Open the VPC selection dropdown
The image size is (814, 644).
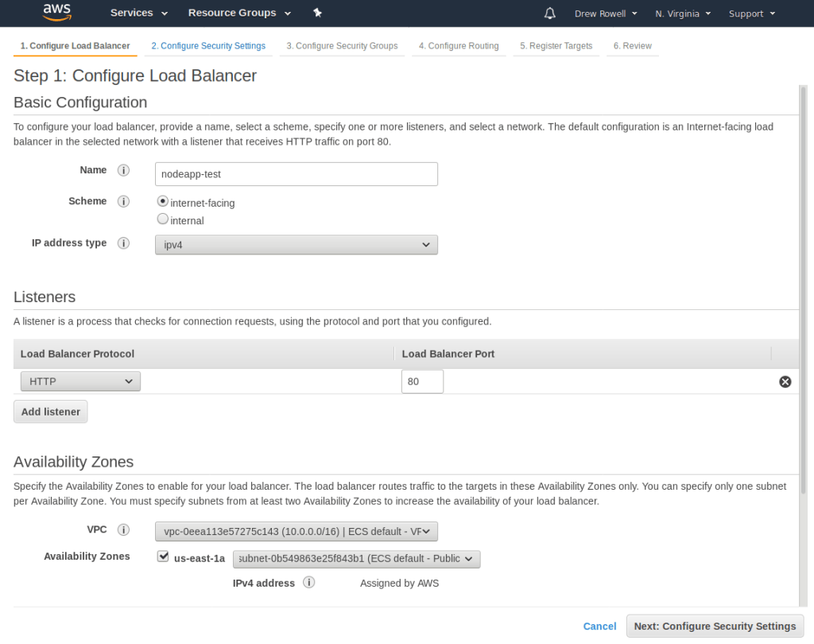pos(296,531)
